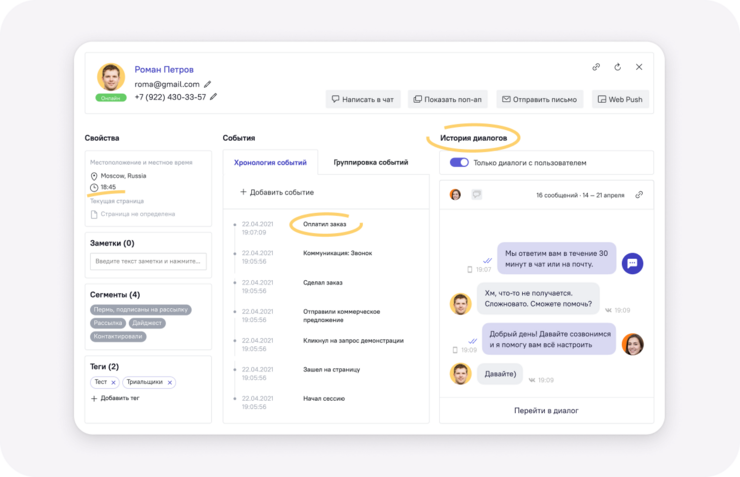This screenshot has height=477, width=740.
Task: Copy the user card link in header
Action: coord(596,67)
